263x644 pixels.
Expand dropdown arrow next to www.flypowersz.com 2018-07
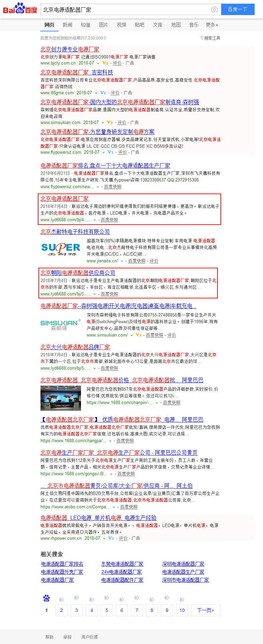[x=103, y=152]
